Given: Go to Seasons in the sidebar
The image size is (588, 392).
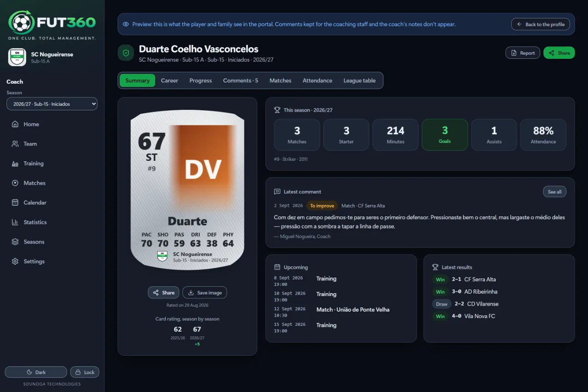Looking at the screenshot, I should point(52,242).
